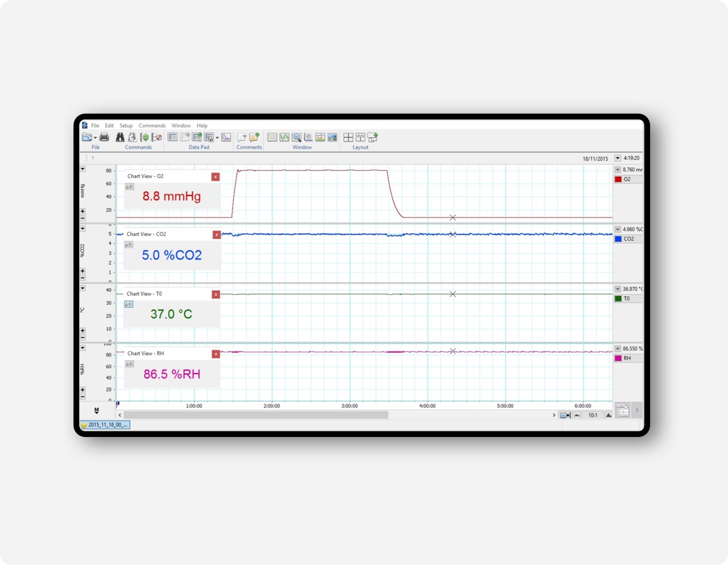The image size is (728, 565).
Task: Open the Data Pad view icon
Action: click(172, 137)
